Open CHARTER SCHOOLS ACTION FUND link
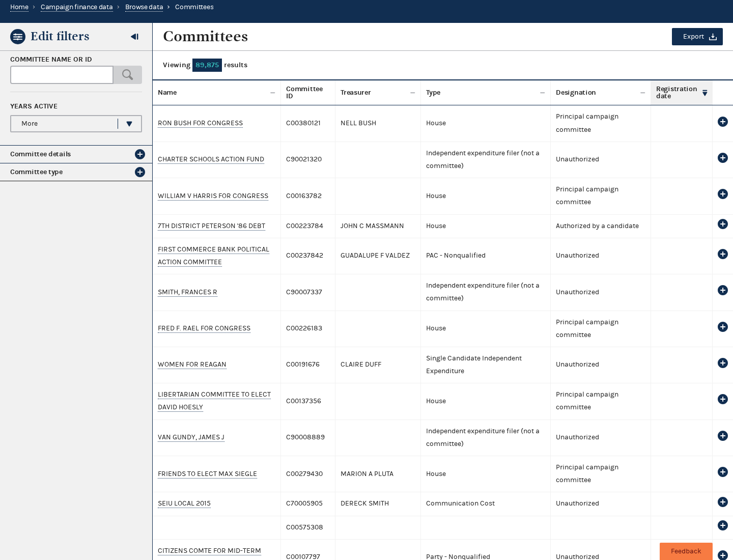This screenshot has width=733, height=560. [x=211, y=159]
